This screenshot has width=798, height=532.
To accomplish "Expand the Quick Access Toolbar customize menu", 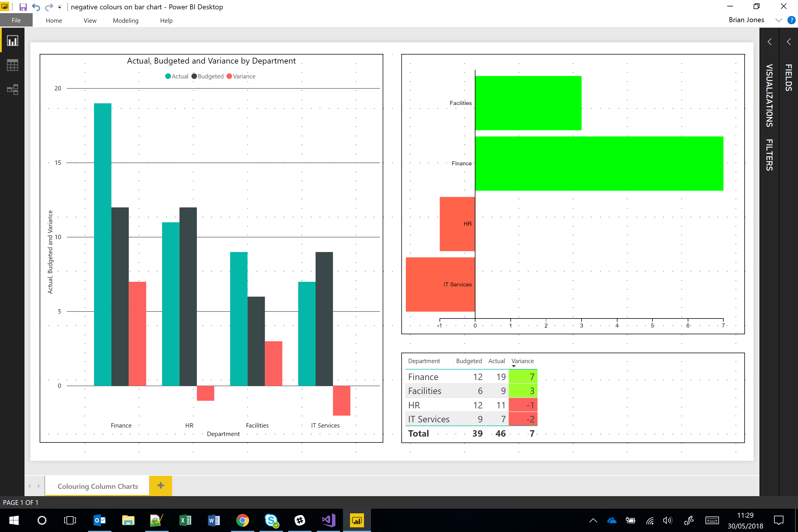I will click(x=60, y=7).
